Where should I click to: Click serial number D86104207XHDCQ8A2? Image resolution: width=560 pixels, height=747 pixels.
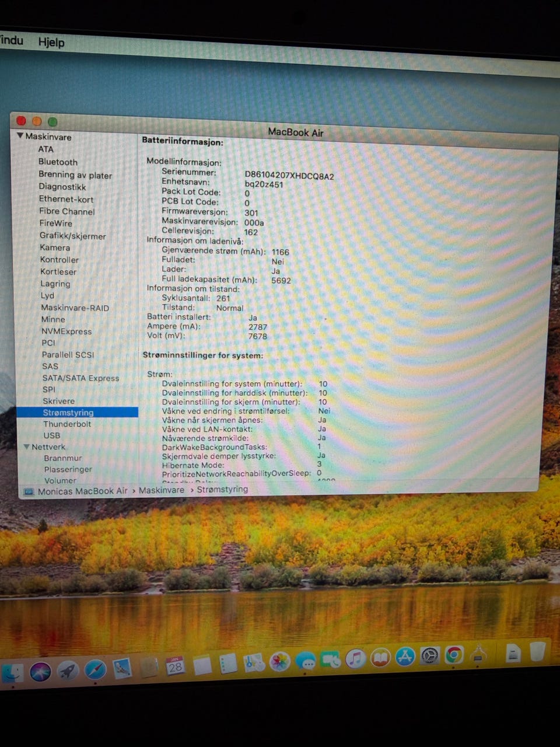289,175
